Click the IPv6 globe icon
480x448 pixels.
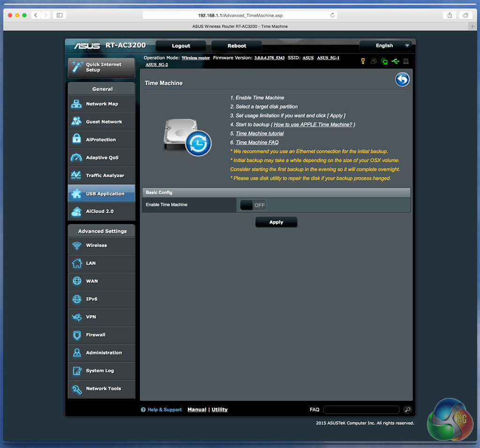click(x=77, y=299)
